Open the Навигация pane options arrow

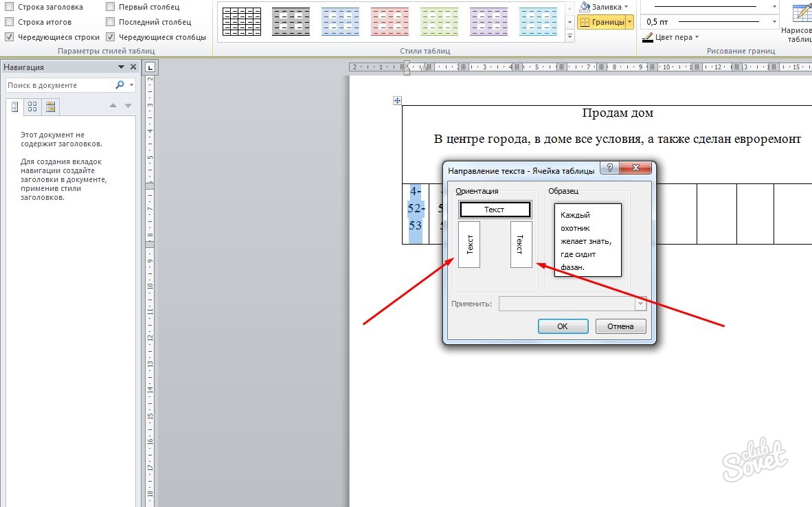coord(121,67)
